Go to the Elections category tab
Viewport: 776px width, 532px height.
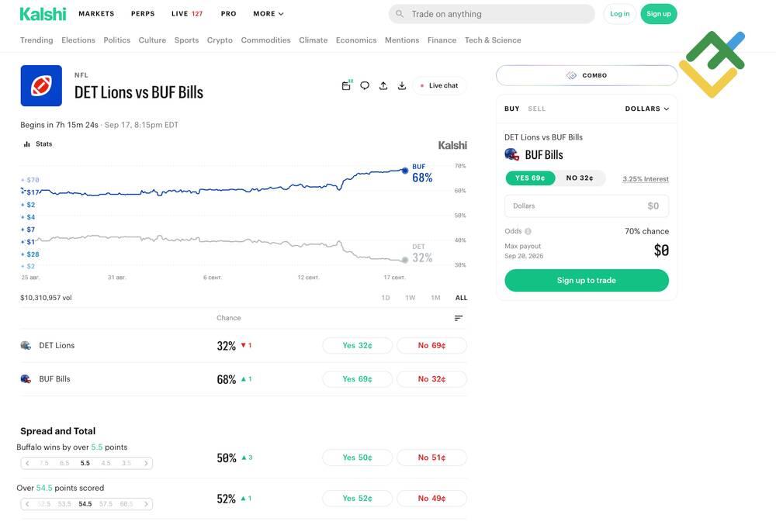pos(78,40)
